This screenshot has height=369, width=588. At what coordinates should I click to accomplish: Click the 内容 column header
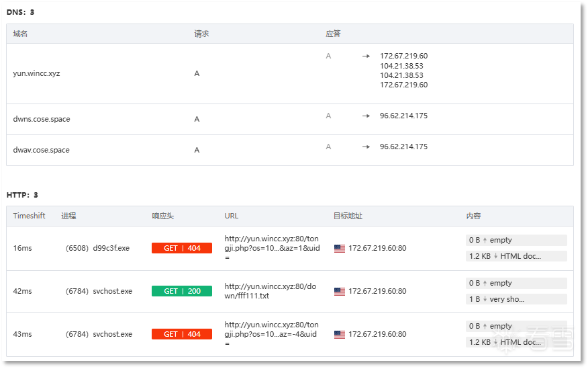coord(473,216)
